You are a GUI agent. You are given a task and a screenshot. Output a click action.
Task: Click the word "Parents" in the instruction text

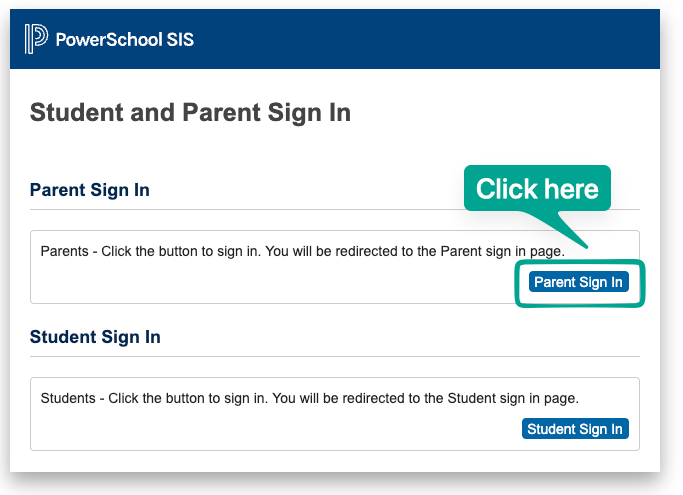[x=65, y=251]
